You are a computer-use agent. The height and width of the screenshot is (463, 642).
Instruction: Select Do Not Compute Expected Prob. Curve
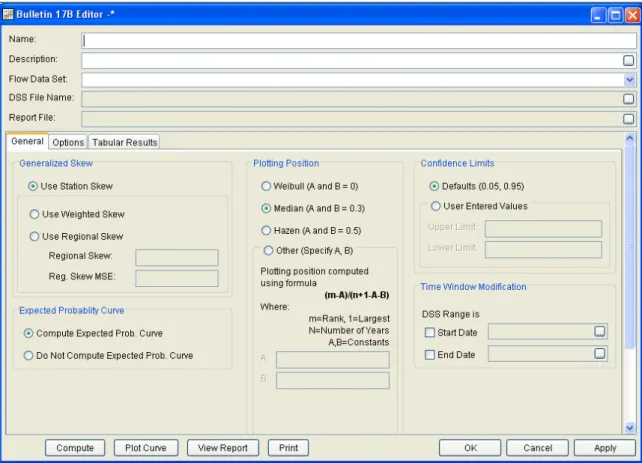pyautogui.click(x=108, y=355)
